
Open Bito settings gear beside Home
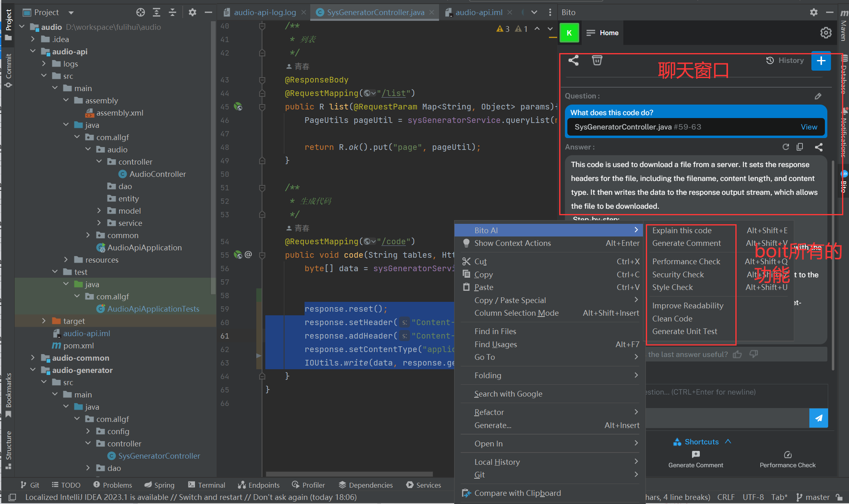tap(826, 33)
